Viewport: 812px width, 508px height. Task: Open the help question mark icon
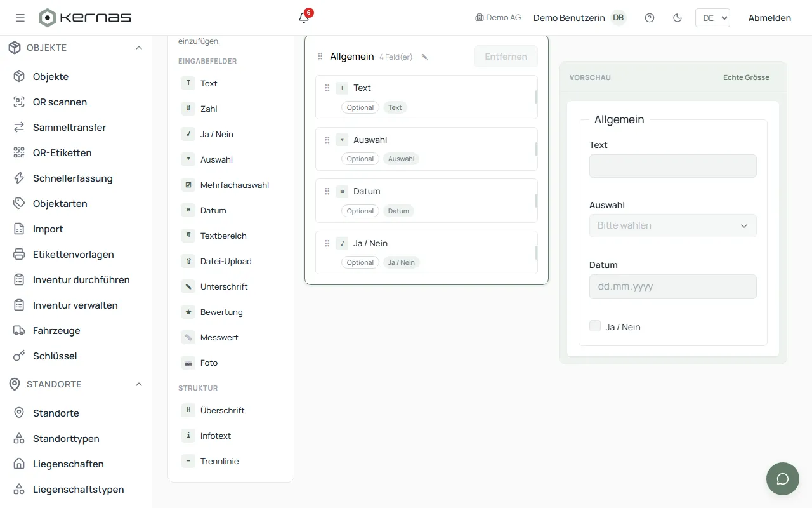650,18
